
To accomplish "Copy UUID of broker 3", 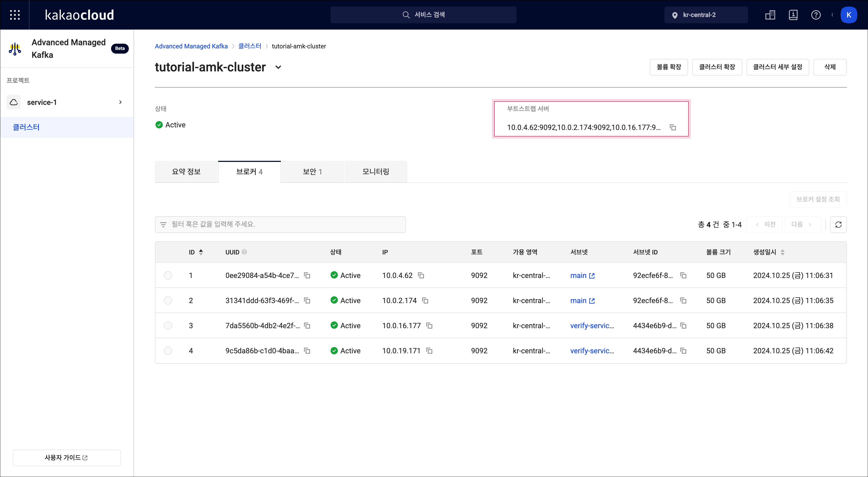I will [307, 326].
